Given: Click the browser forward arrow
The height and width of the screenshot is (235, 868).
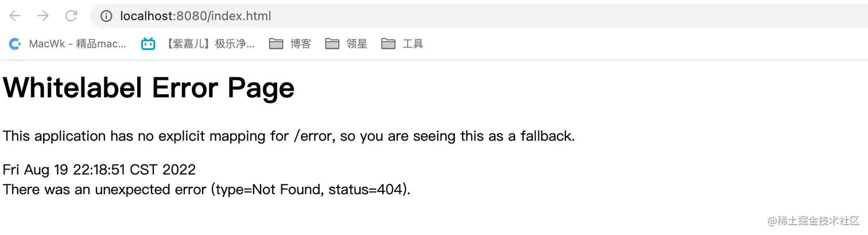Looking at the screenshot, I should tap(43, 16).
